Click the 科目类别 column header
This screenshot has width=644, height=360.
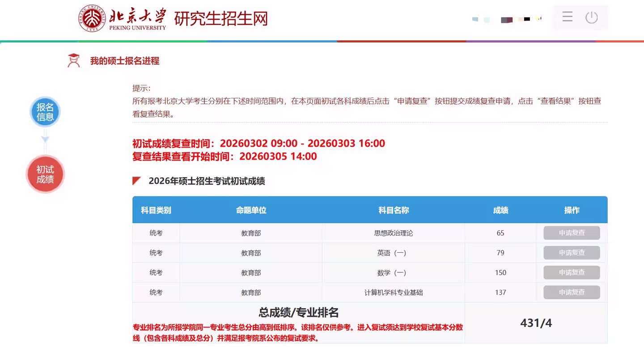coord(156,210)
